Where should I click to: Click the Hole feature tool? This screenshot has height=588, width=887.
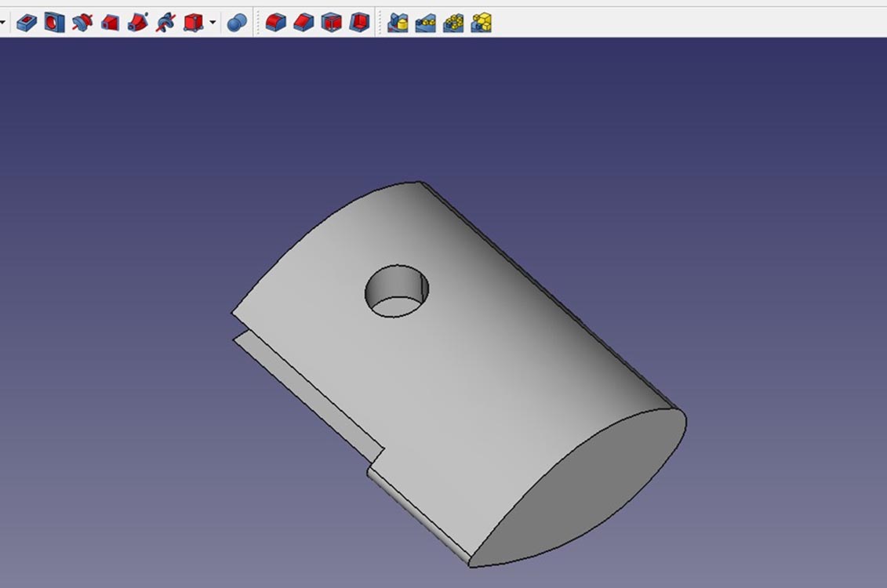(x=53, y=23)
